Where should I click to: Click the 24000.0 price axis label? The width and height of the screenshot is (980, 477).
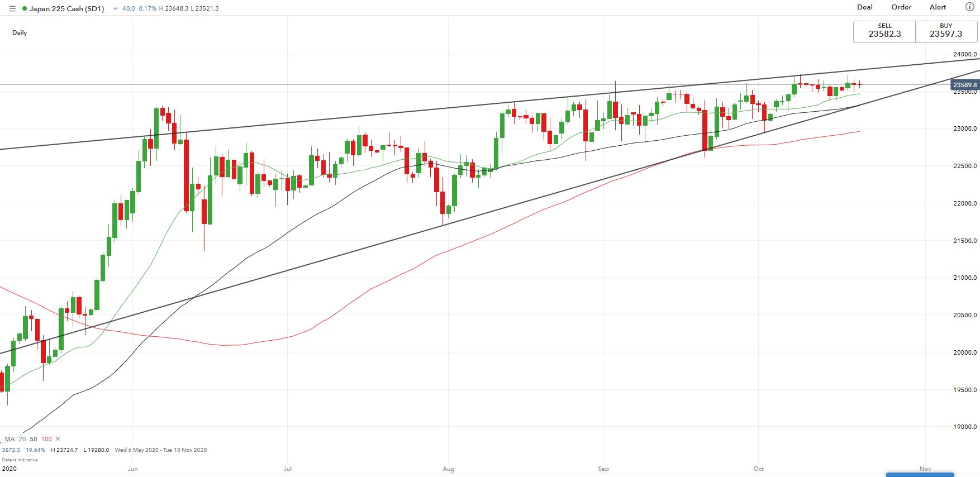click(965, 54)
